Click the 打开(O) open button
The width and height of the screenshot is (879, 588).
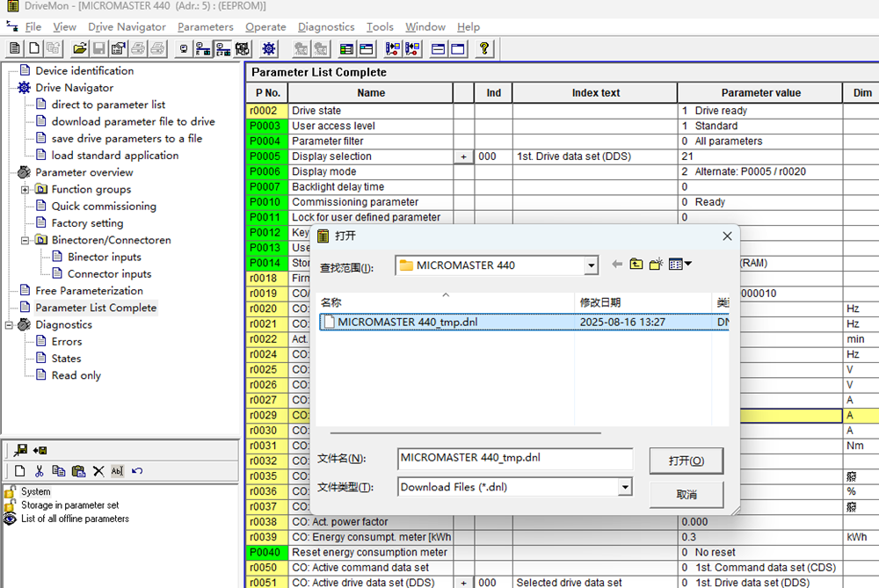tap(686, 461)
